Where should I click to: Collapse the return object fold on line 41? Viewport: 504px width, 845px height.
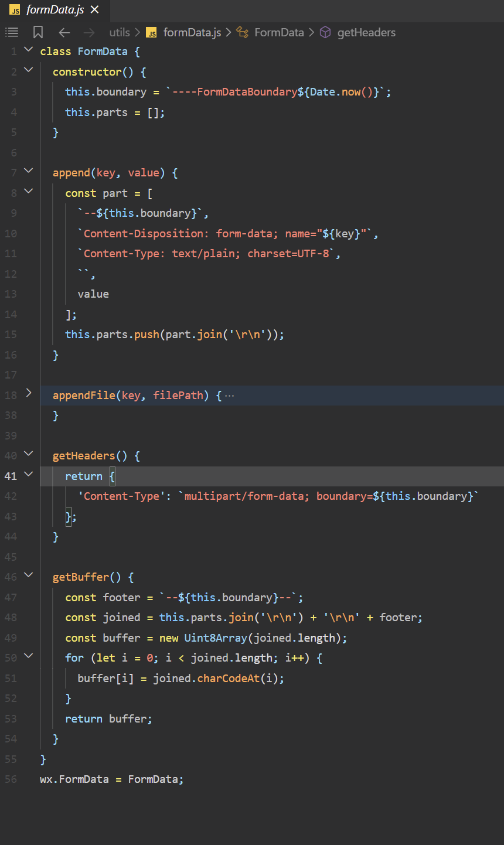click(28, 475)
